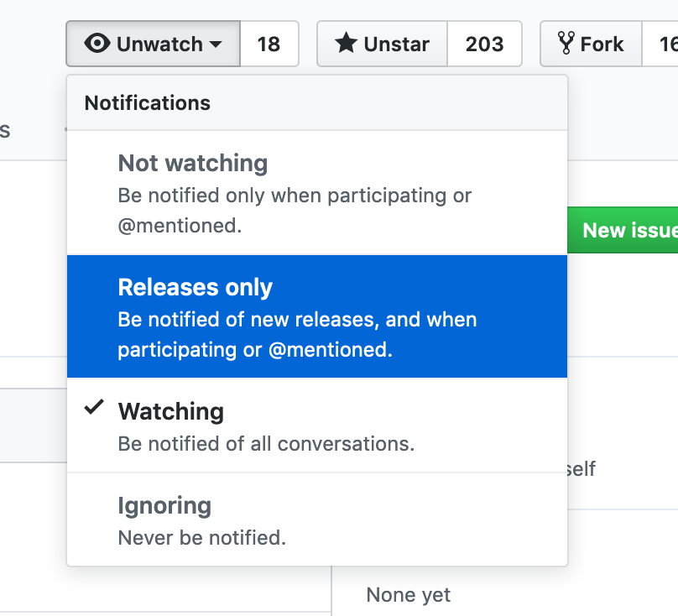The height and width of the screenshot is (616, 678).
Task: Fork this repository
Action: coord(591,44)
